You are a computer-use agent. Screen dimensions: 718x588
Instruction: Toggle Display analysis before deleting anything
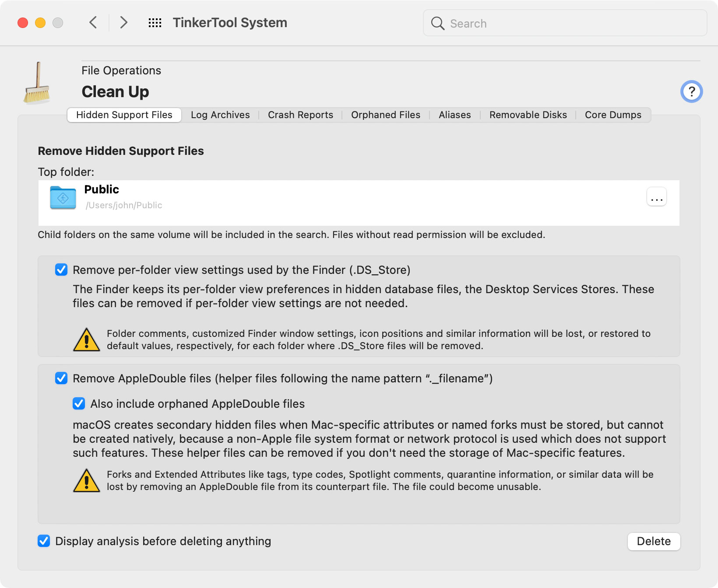point(44,541)
